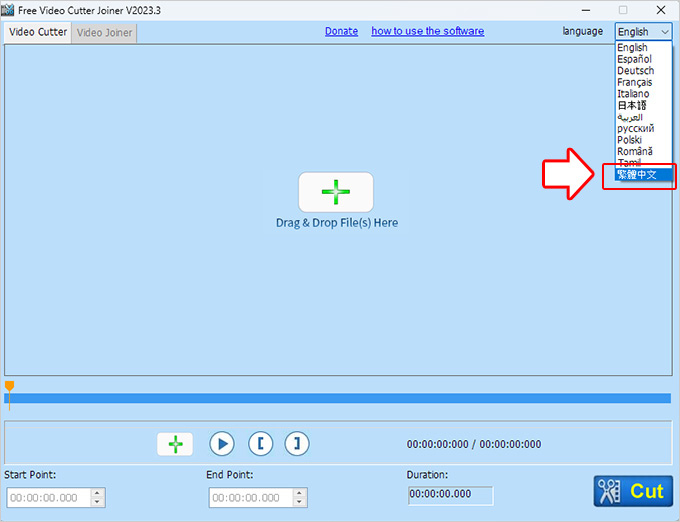680x522 pixels.
Task: Click the Cut button with scissors
Action: coord(633,491)
